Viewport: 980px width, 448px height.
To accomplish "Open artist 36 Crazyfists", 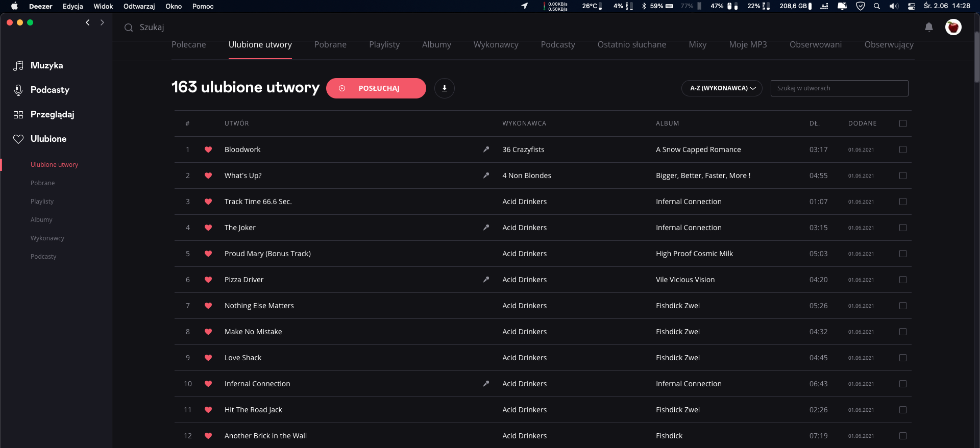I will [x=523, y=150].
